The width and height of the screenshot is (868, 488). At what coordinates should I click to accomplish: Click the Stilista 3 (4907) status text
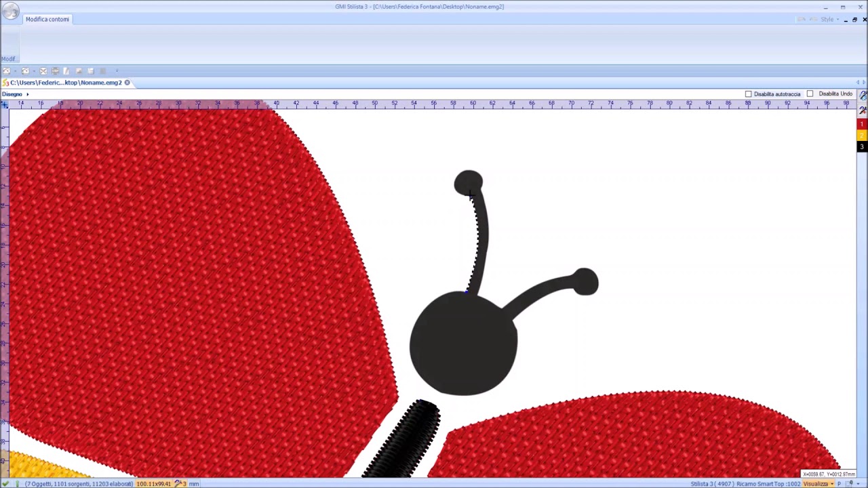[x=712, y=484]
